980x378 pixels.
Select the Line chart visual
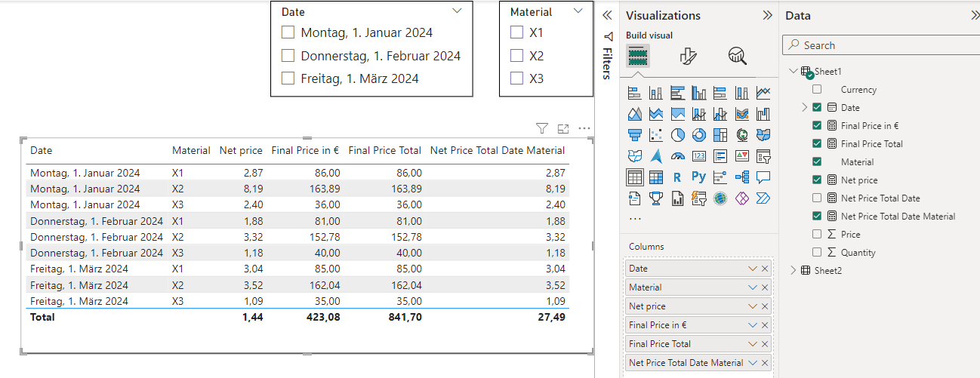pos(763,94)
